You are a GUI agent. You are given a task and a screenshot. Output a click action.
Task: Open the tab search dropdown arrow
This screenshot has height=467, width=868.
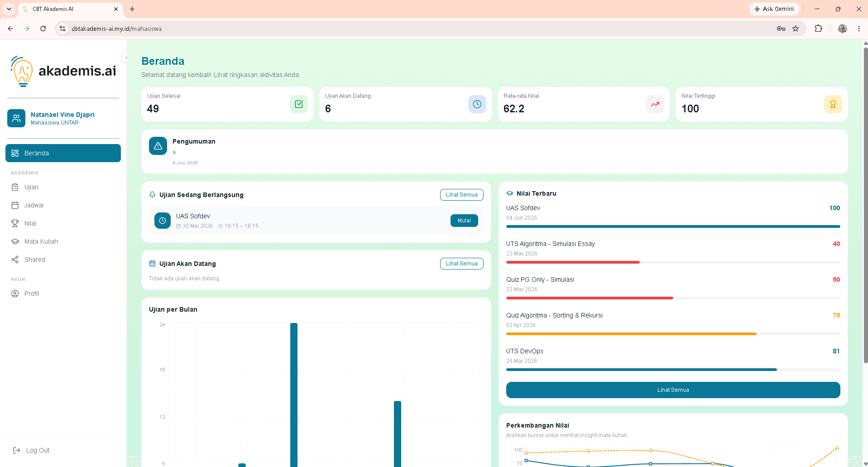[9, 9]
